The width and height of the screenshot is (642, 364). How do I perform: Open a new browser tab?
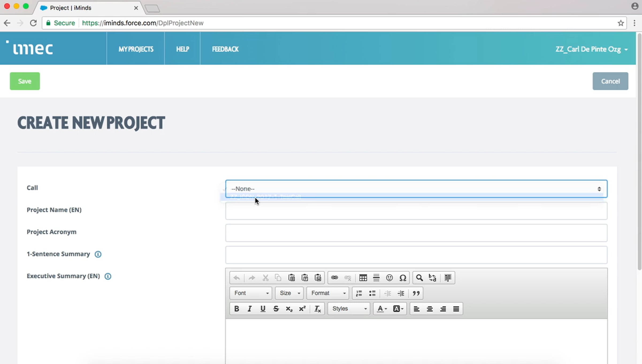(152, 9)
